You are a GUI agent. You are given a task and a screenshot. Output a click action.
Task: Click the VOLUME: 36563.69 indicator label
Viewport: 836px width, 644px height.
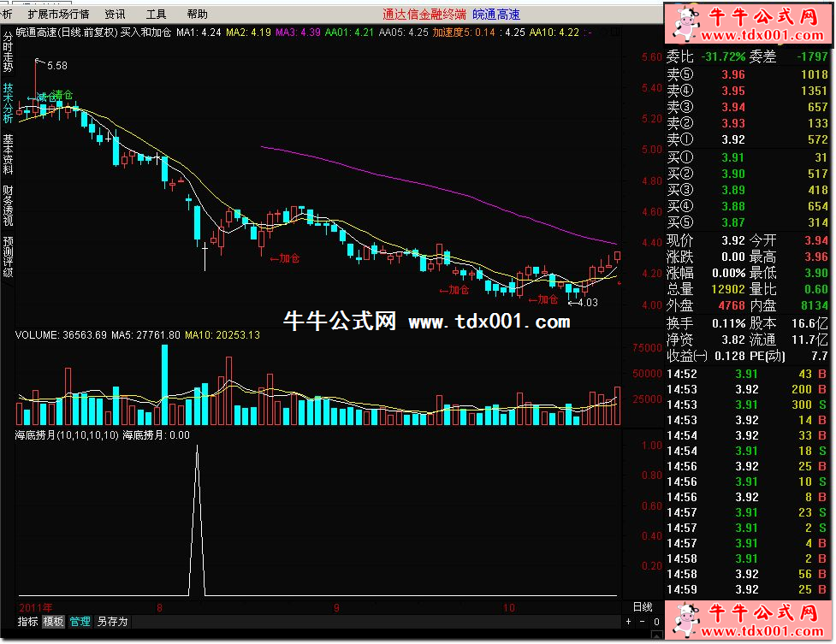(x=61, y=335)
